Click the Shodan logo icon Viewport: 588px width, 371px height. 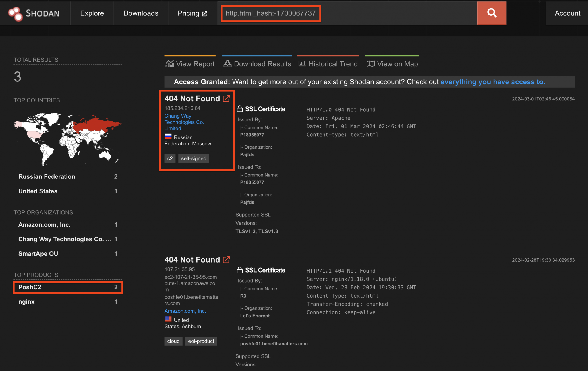pyautogui.click(x=16, y=13)
